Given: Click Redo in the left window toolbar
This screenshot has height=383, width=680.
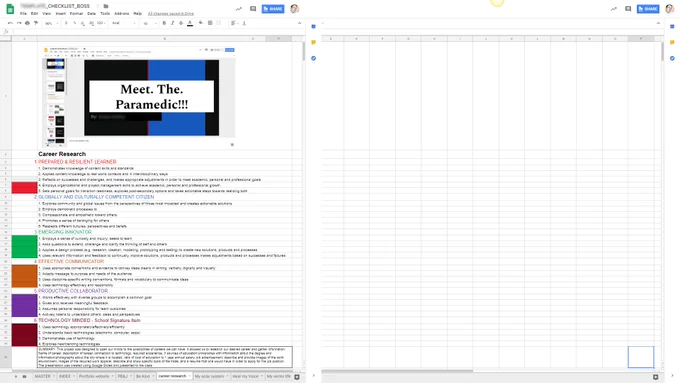Looking at the screenshot, I should (19, 23).
